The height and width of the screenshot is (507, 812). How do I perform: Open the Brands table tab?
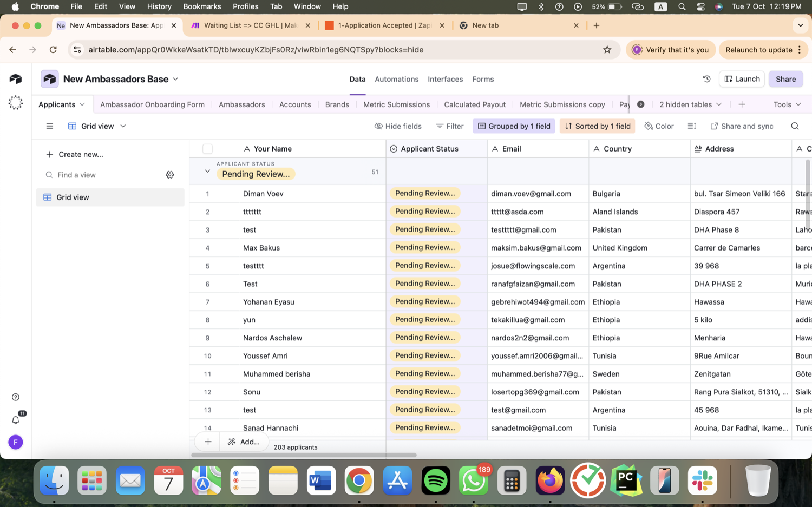click(337, 104)
